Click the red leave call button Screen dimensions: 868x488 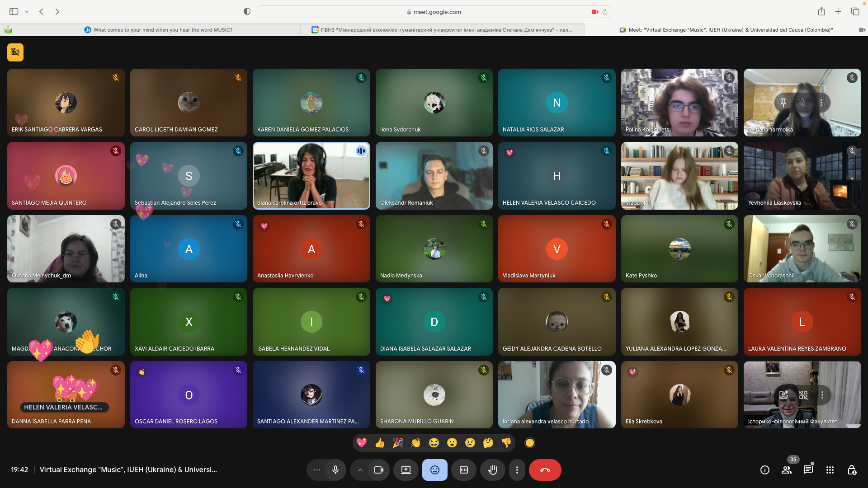pyautogui.click(x=545, y=470)
